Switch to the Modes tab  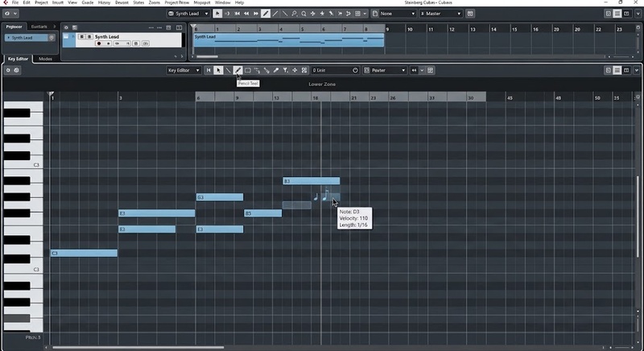[x=45, y=59]
